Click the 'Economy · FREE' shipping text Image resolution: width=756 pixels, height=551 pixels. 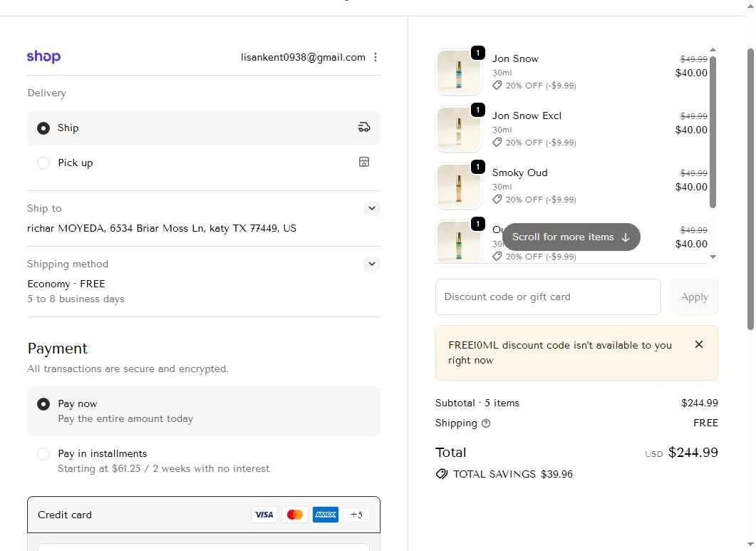(66, 284)
